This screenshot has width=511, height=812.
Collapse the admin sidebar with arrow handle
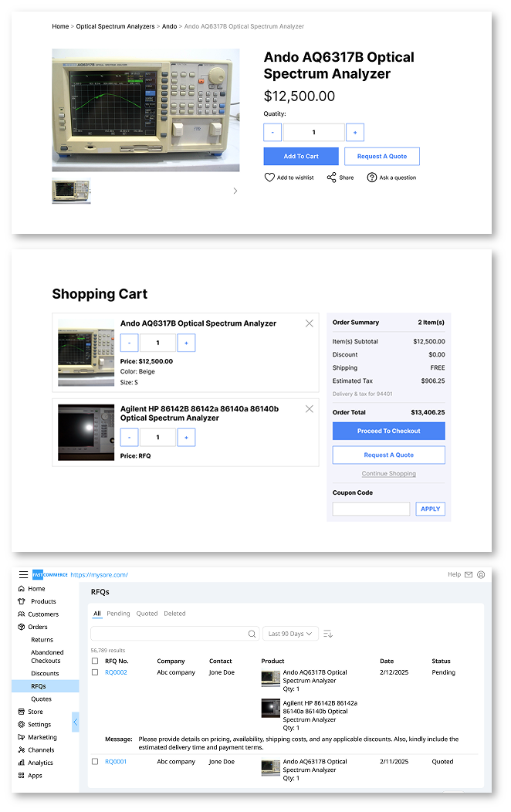76,722
